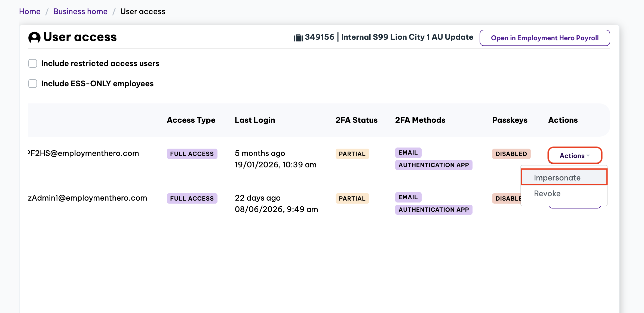Screen dimensions: 644x313
Task: Click DISABLED passkeys badge in F2HS row
Action: [x=511, y=154]
